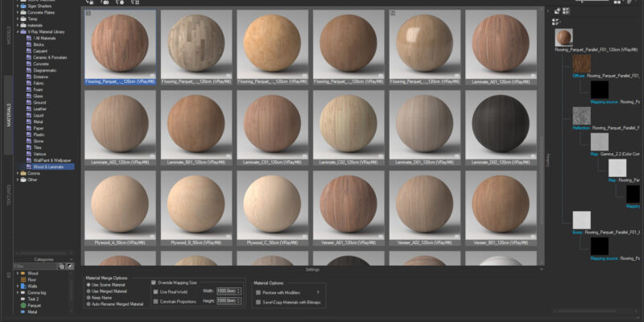This screenshot has width=644, height=322.
Task: Open the Settings panel header label
Action: [312, 270]
